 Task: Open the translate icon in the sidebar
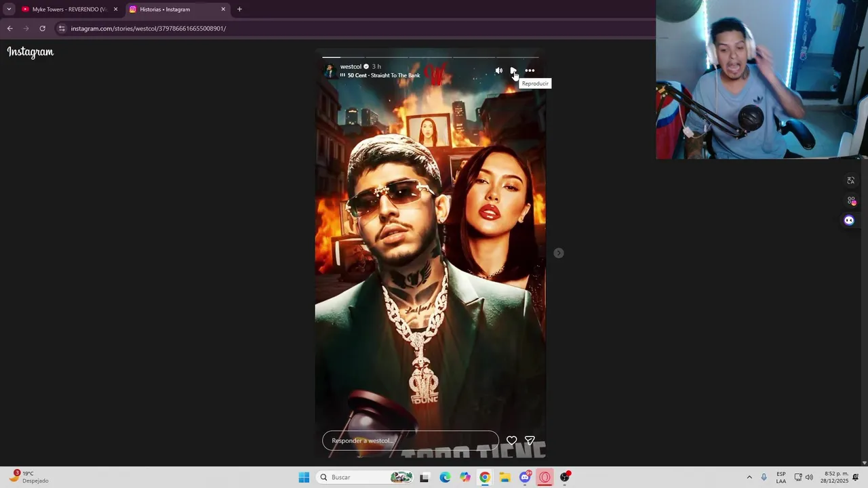pos(850,180)
